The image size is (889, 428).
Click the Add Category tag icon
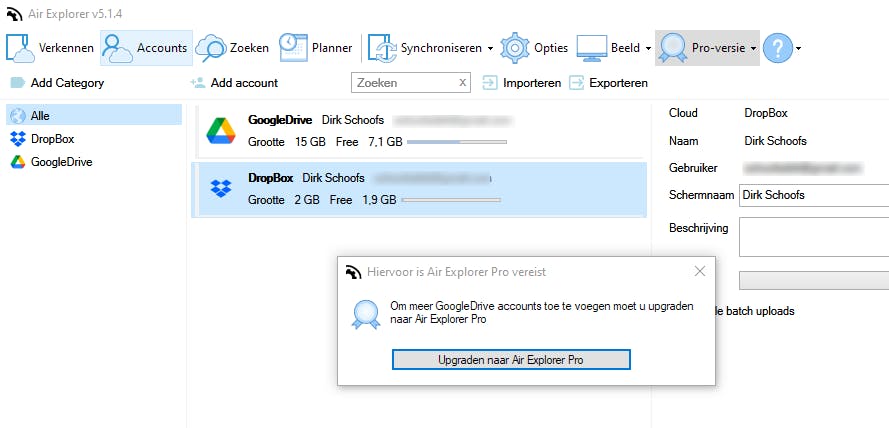click(x=17, y=83)
